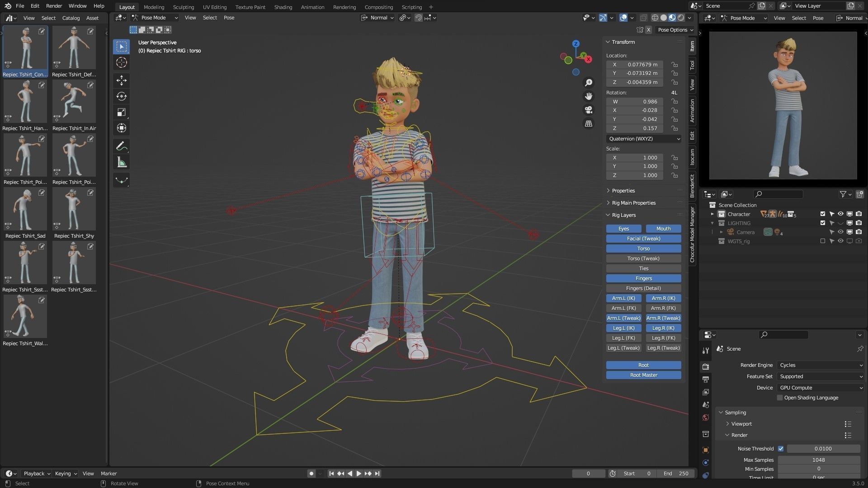The height and width of the screenshot is (488, 868).
Task: Toggle X-ray mode in viewport header
Action: click(643, 18)
